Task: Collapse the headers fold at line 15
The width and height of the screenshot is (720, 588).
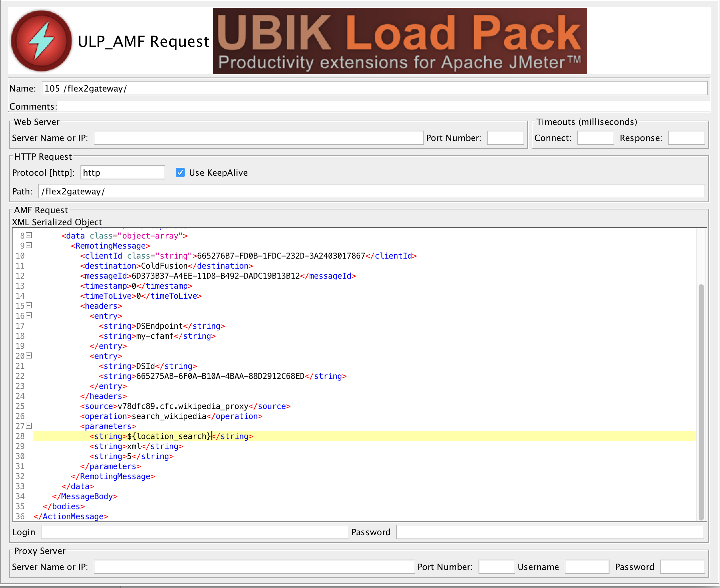Action: click(x=29, y=305)
